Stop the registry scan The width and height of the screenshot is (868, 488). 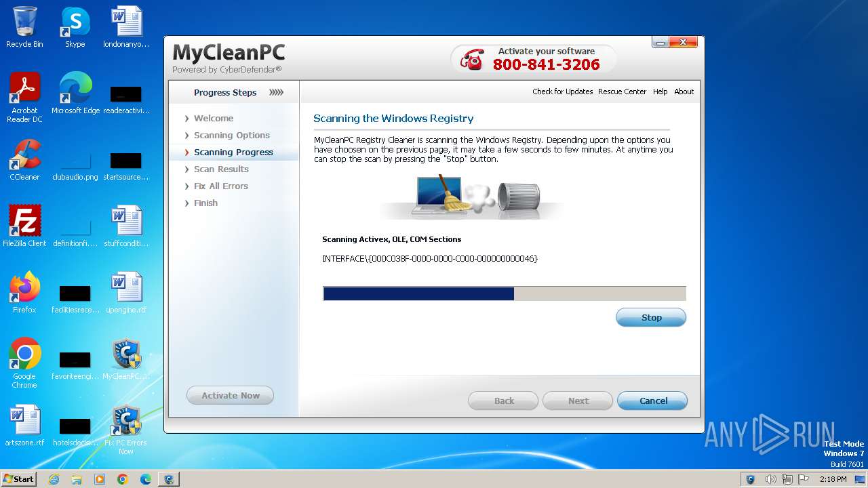coord(651,317)
